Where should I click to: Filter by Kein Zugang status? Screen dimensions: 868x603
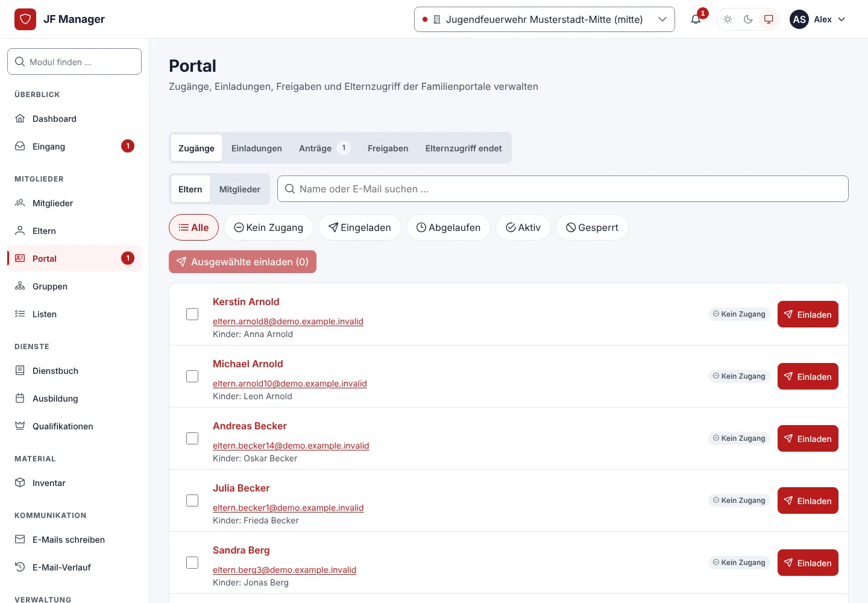tap(268, 227)
